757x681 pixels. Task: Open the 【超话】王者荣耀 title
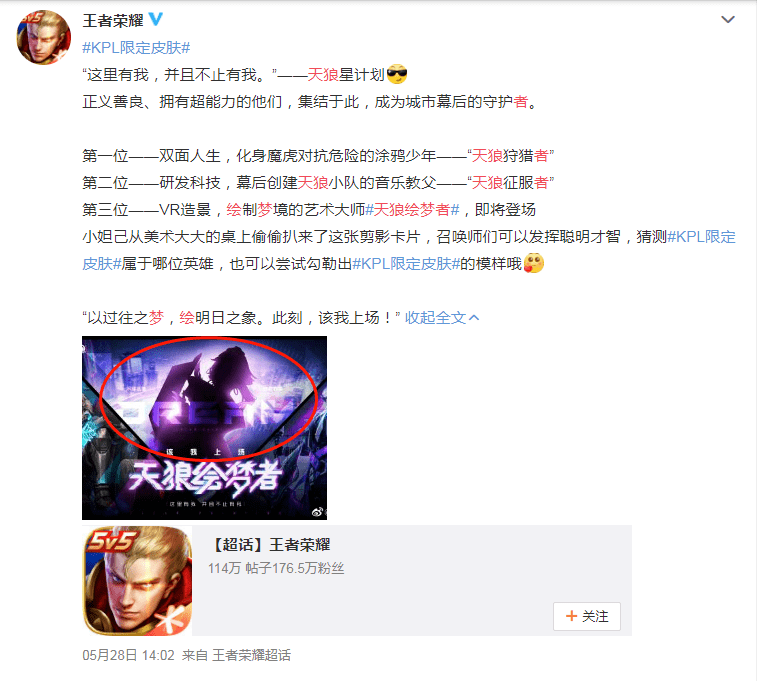pos(270,544)
